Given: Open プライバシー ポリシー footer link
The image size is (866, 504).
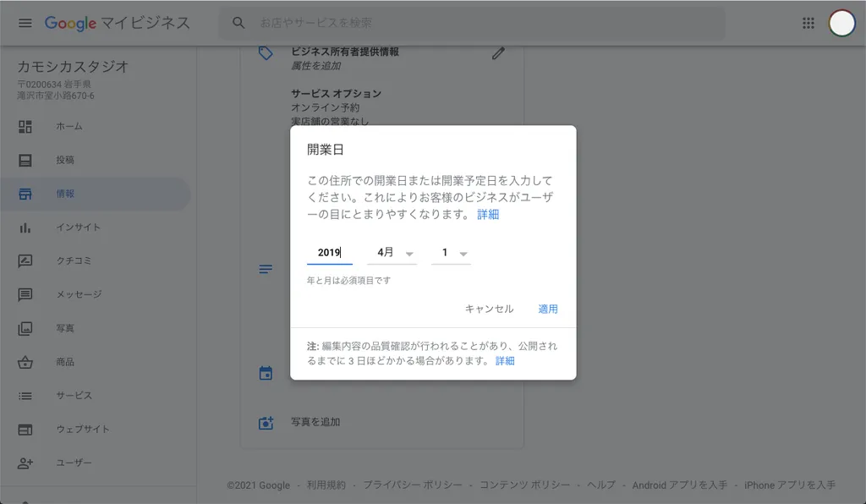Looking at the screenshot, I should coord(413,485).
